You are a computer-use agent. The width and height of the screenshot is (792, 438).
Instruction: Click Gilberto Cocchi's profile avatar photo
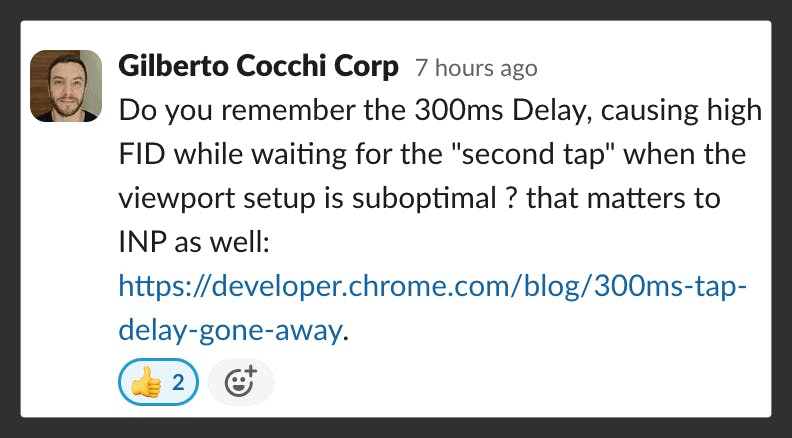66,86
